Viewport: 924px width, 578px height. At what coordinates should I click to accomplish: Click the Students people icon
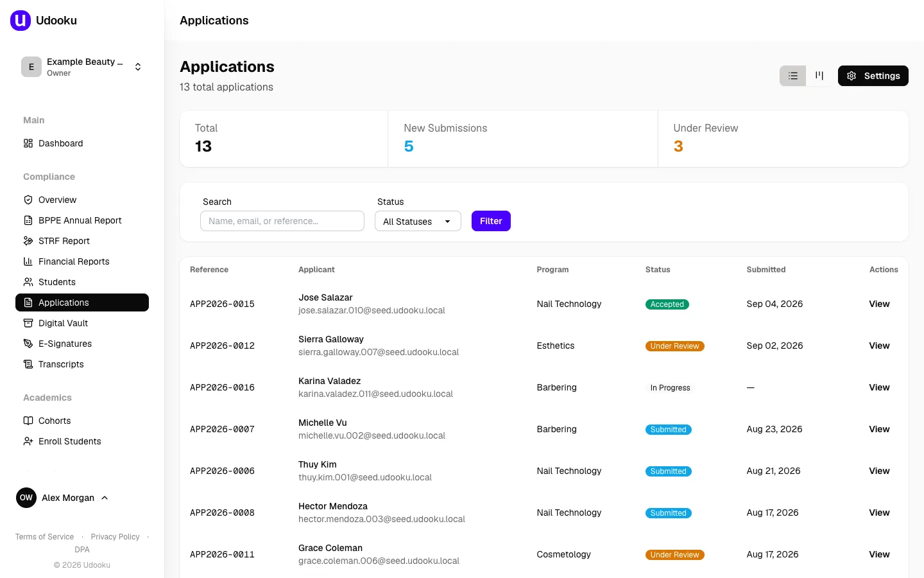coord(28,282)
